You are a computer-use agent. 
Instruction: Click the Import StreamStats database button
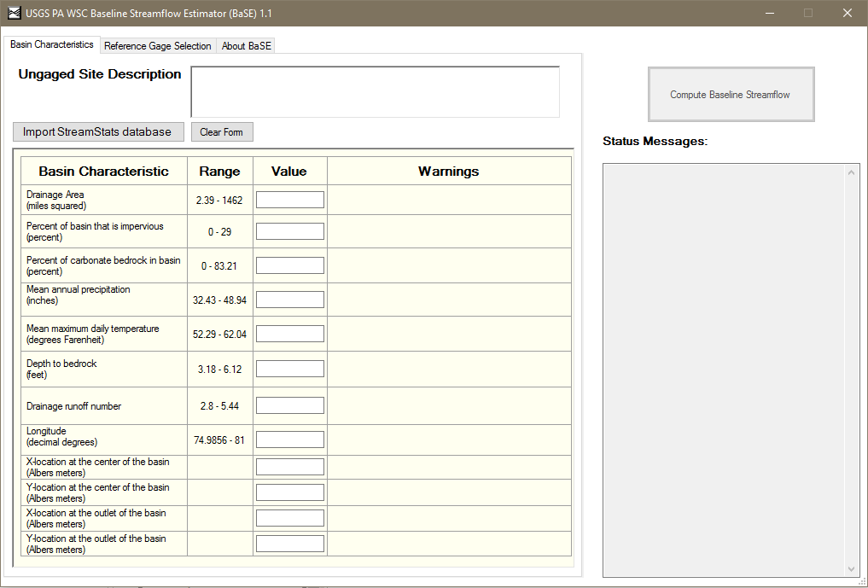[98, 131]
